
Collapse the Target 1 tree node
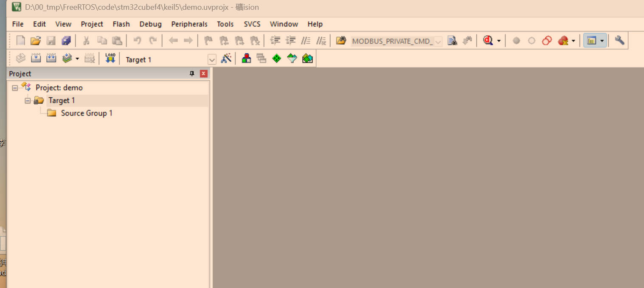click(28, 101)
